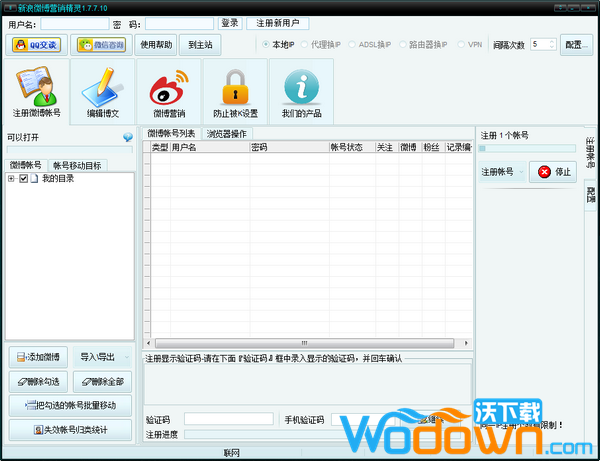Image resolution: width=600 pixels, height=461 pixels.
Task: Select the 防止被K设置 padlock icon
Action: coord(235,92)
